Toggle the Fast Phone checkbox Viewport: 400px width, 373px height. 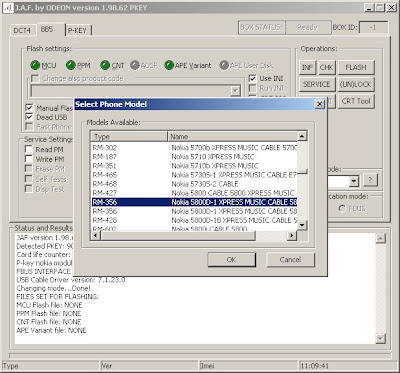pos(29,127)
